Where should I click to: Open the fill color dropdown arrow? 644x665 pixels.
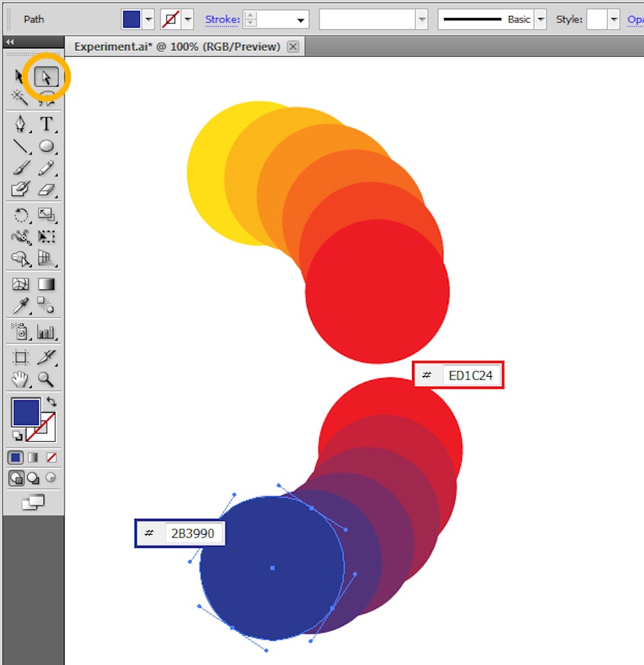pyautogui.click(x=149, y=19)
